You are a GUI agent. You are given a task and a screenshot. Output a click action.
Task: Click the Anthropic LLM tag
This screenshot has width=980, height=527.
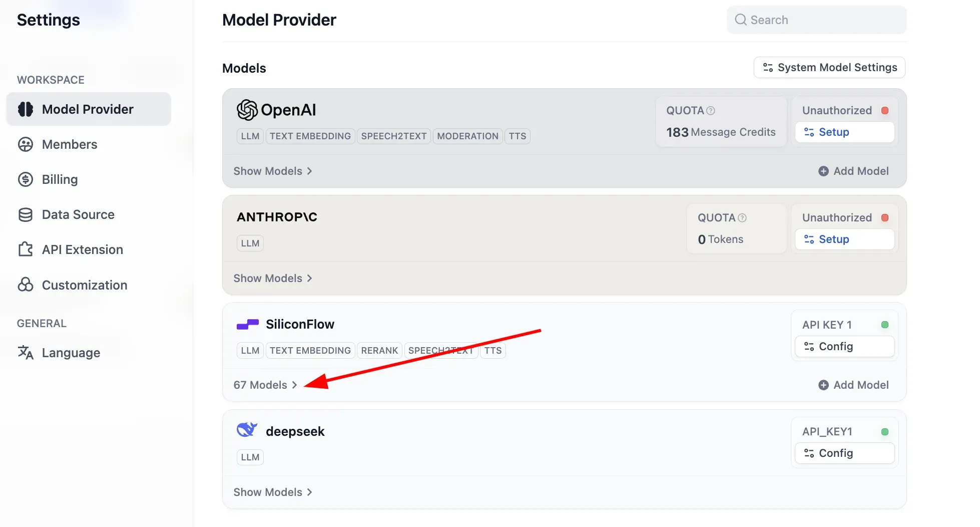250,243
